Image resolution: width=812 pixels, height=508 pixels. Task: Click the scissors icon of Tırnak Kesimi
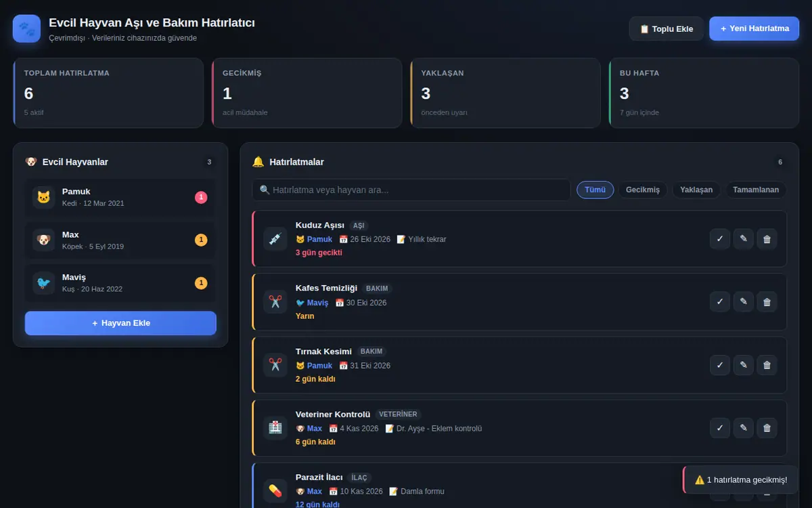coord(275,365)
